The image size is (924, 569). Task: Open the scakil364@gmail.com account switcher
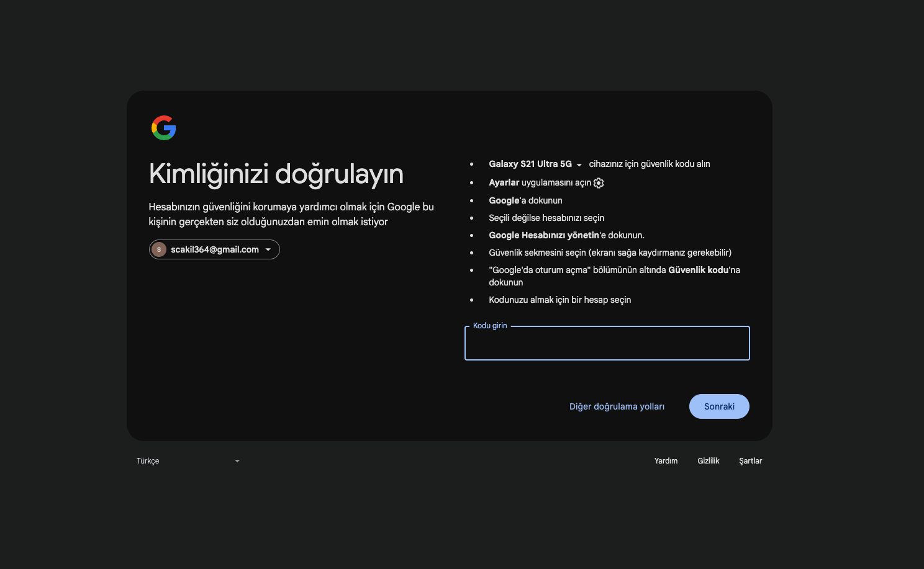click(214, 249)
